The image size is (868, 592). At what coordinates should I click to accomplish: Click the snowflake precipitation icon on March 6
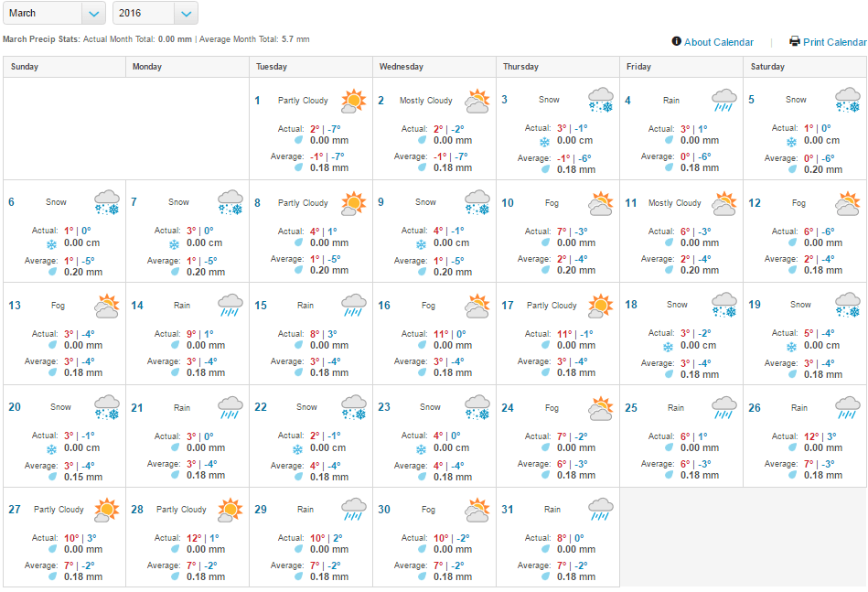point(51,244)
